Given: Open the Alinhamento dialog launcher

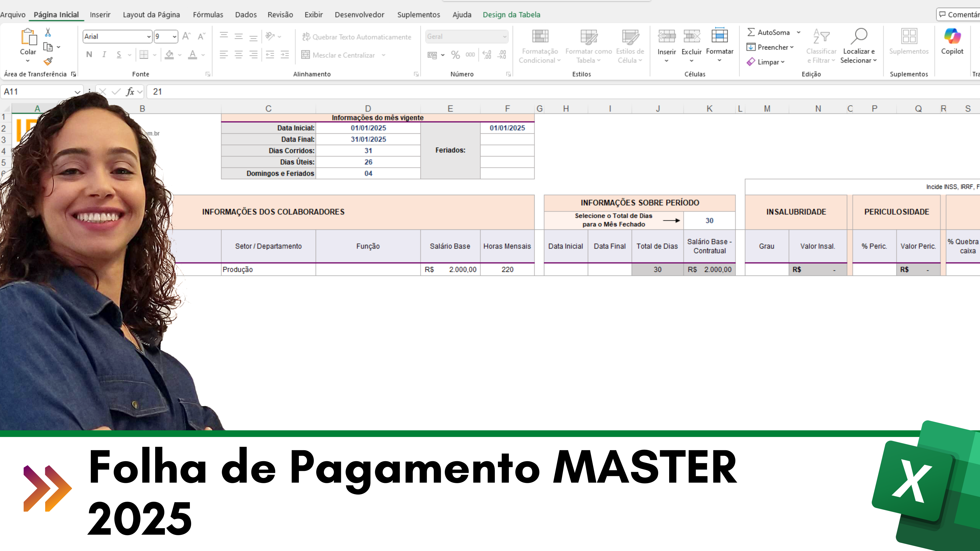Looking at the screenshot, I should click(416, 74).
